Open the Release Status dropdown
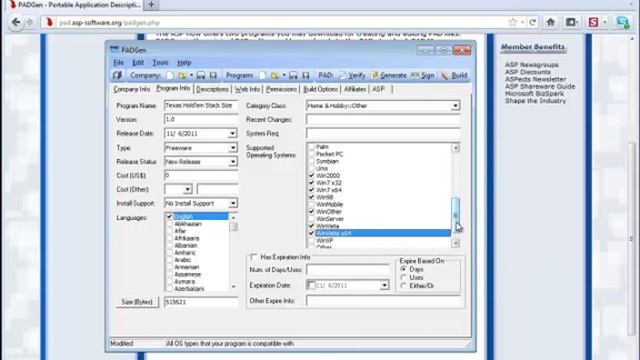This screenshot has width=640, height=360. 232,162
